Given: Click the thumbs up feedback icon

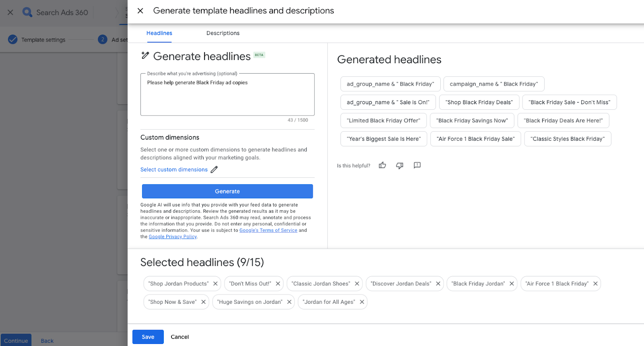Looking at the screenshot, I should pos(382,165).
